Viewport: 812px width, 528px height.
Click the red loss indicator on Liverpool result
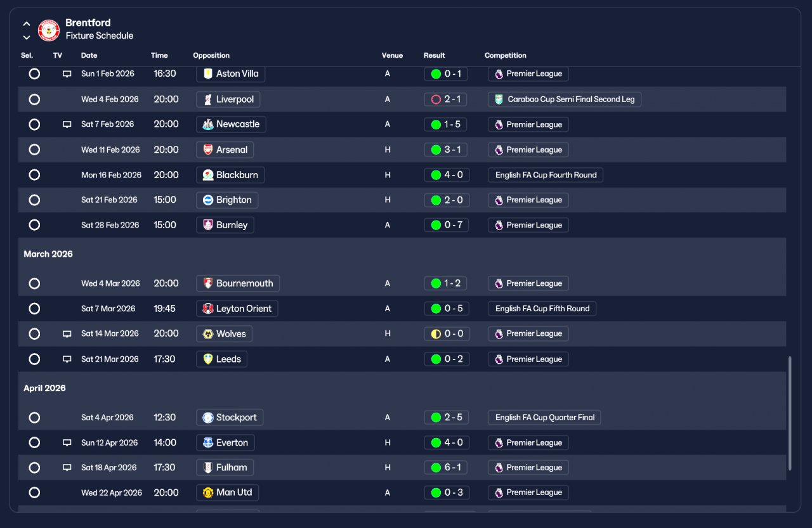coord(436,100)
